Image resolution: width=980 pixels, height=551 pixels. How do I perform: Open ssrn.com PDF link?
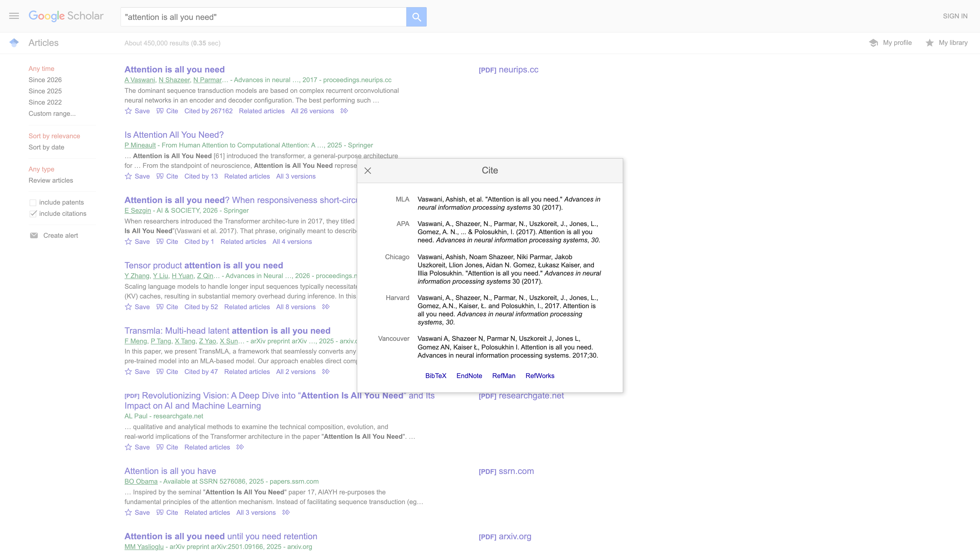506,471
